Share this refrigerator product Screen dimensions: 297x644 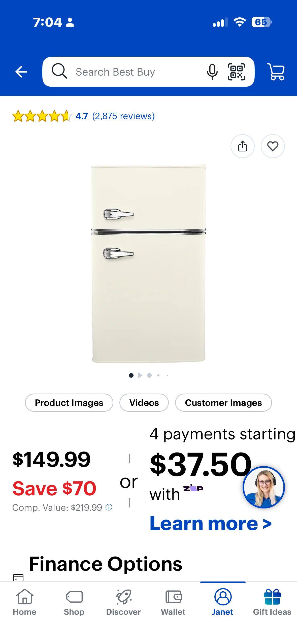click(x=242, y=146)
